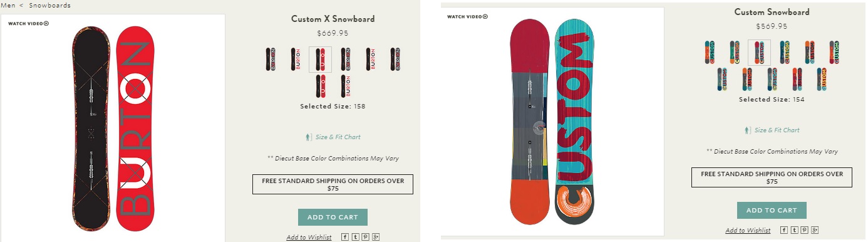
Task: Go to Snowboards breadcrumb link
Action: [49, 5]
